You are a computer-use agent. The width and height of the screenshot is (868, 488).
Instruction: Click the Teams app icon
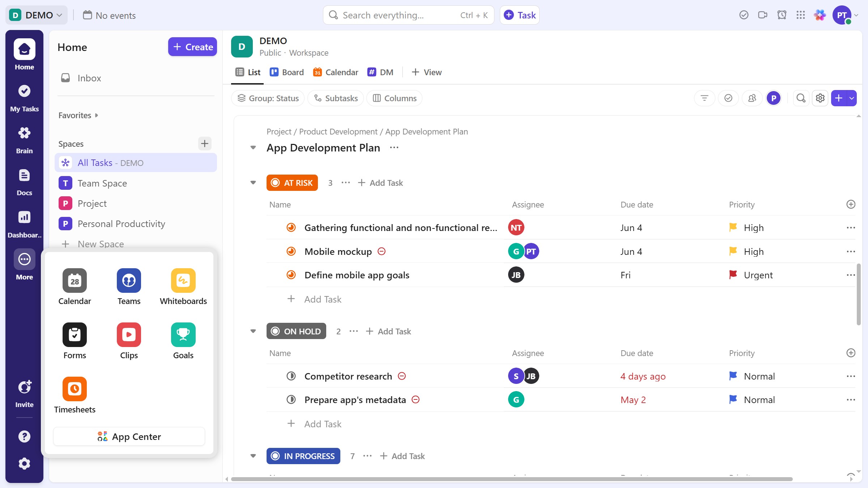[x=129, y=281]
